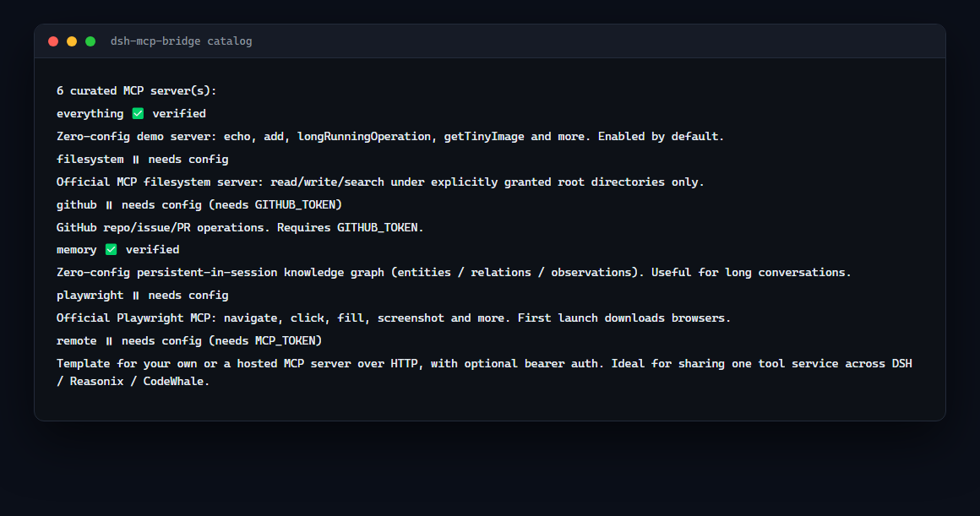
Task: Select the server name 'everything'
Action: pyautogui.click(x=90, y=114)
